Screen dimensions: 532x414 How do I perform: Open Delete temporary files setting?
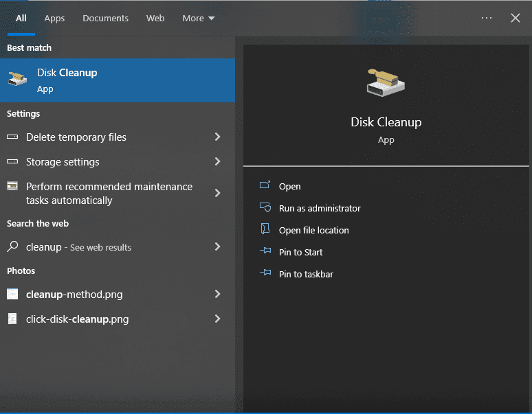click(118, 137)
